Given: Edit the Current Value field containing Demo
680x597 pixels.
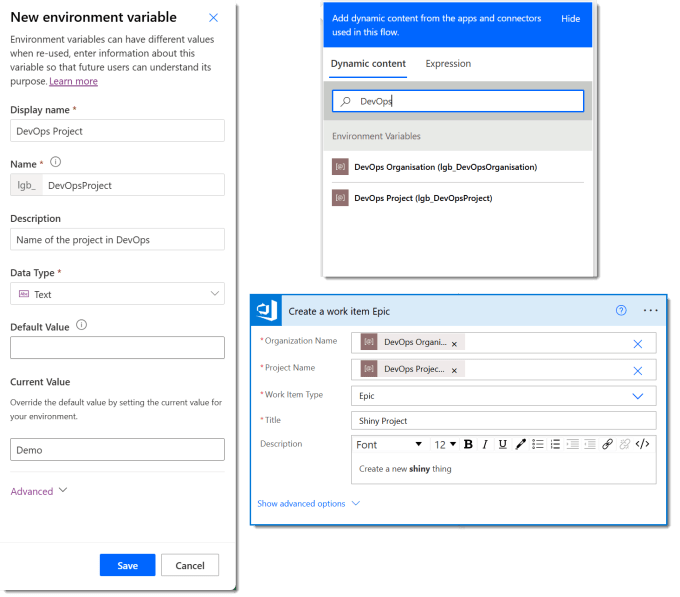Looking at the screenshot, I should [117, 449].
